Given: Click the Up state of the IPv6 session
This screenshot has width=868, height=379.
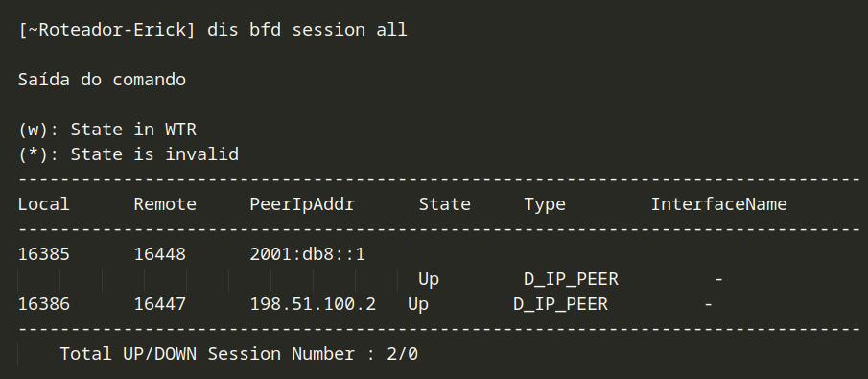Looking at the screenshot, I should click(429, 280).
